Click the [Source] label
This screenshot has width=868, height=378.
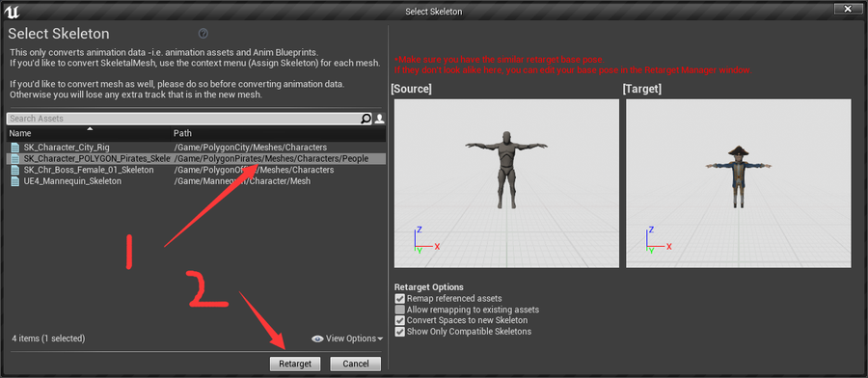click(x=411, y=89)
